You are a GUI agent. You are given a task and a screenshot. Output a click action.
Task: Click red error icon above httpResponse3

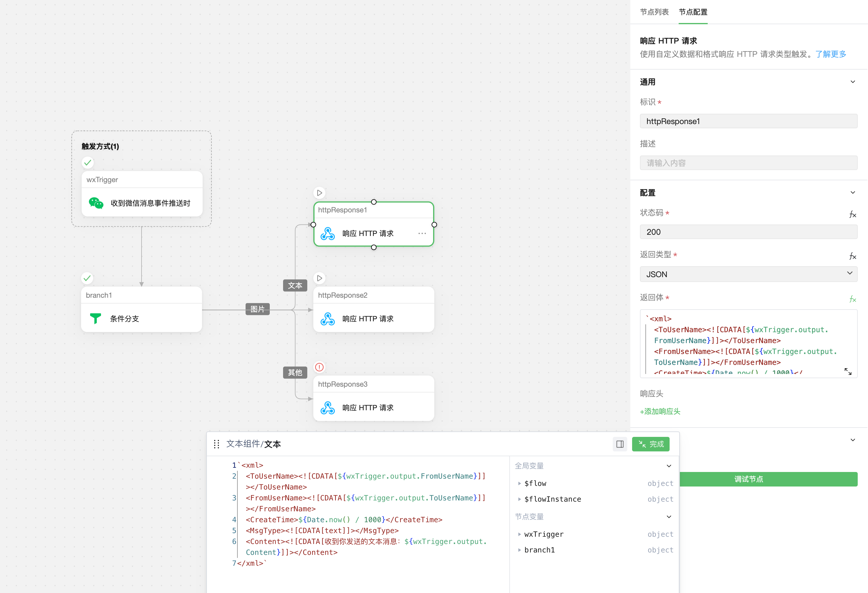[319, 367]
